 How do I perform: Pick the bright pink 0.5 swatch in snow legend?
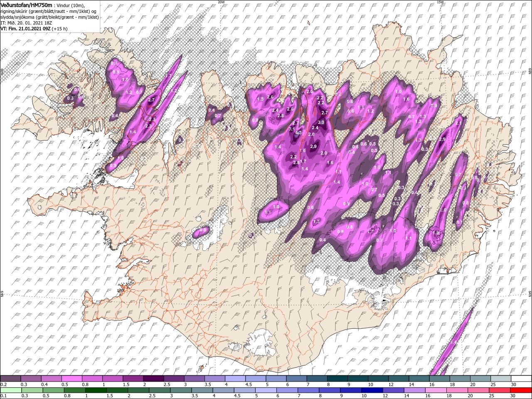[x=71, y=379]
